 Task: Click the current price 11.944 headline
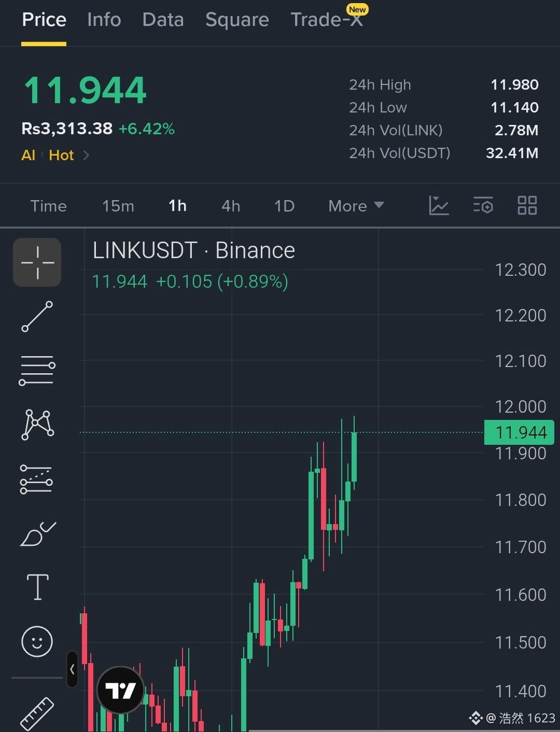pyautogui.click(x=85, y=90)
